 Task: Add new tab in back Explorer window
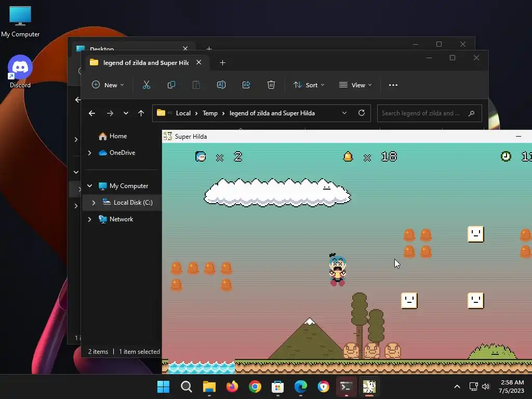point(209,48)
